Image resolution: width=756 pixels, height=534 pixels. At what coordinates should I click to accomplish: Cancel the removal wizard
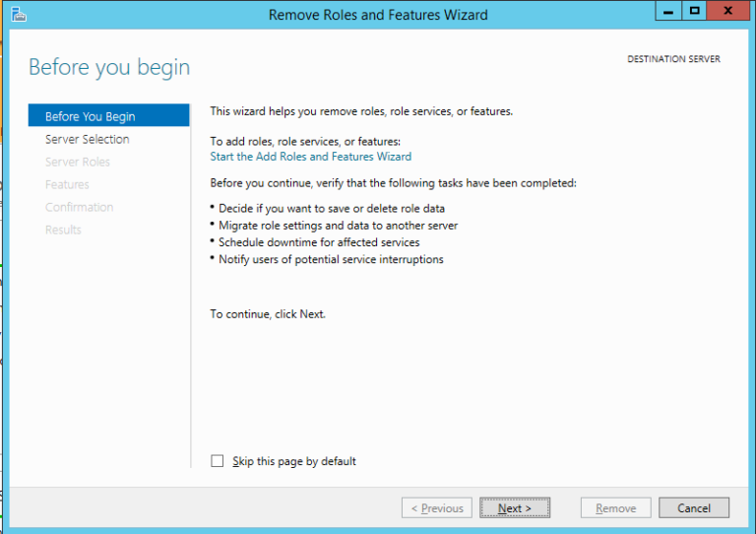tap(694, 508)
